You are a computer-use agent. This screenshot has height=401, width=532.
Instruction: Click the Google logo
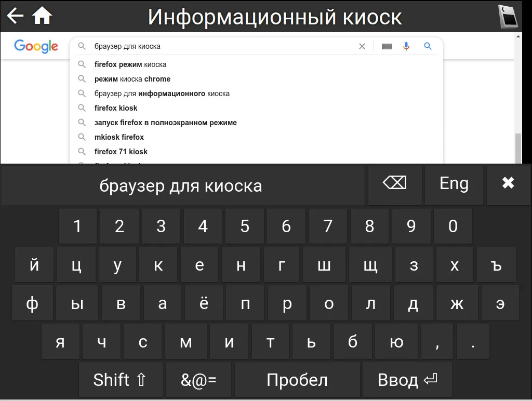pyautogui.click(x=36, y=46)
